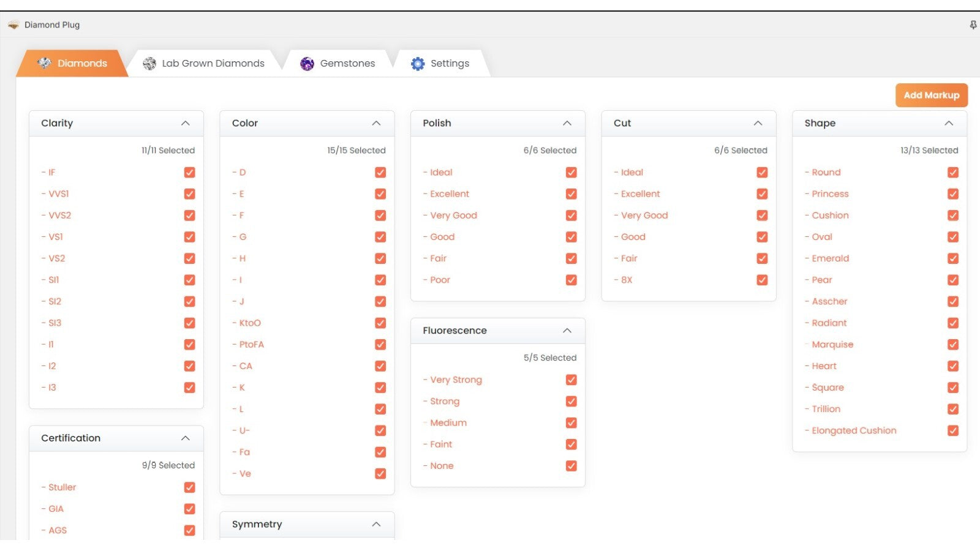Click the Add Markup button
Image resolution: width=980 pixels, height=551 pixels.
[932, 96]
